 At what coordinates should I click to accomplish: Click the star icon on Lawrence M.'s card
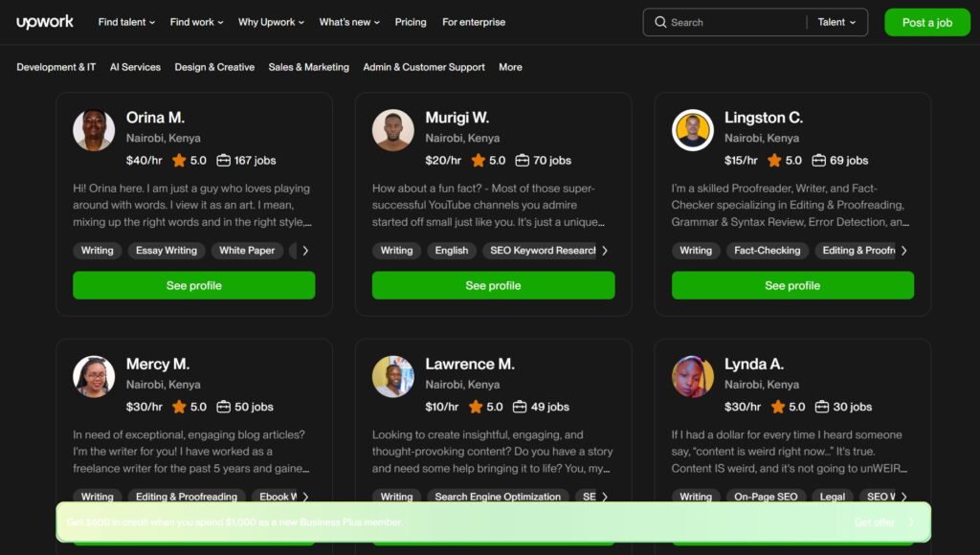click(476, 407)
